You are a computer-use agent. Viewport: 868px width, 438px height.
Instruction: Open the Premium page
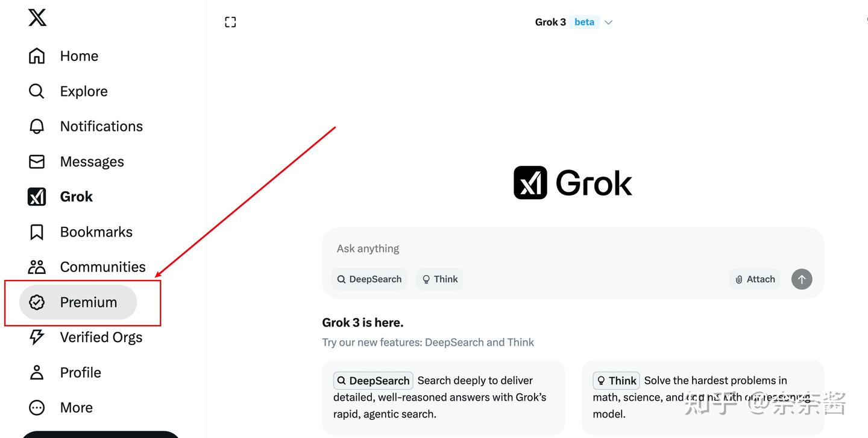coord(88,302)
